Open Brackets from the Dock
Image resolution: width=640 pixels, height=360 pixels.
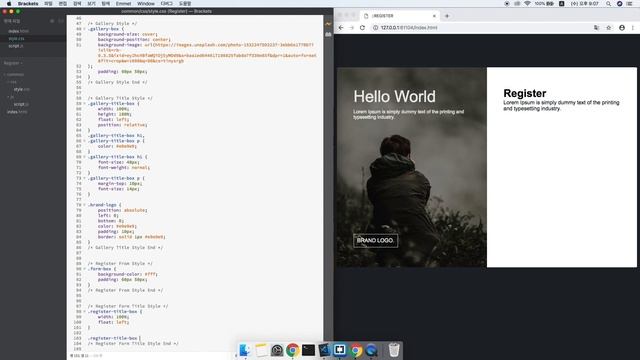(x=340, y=350)
